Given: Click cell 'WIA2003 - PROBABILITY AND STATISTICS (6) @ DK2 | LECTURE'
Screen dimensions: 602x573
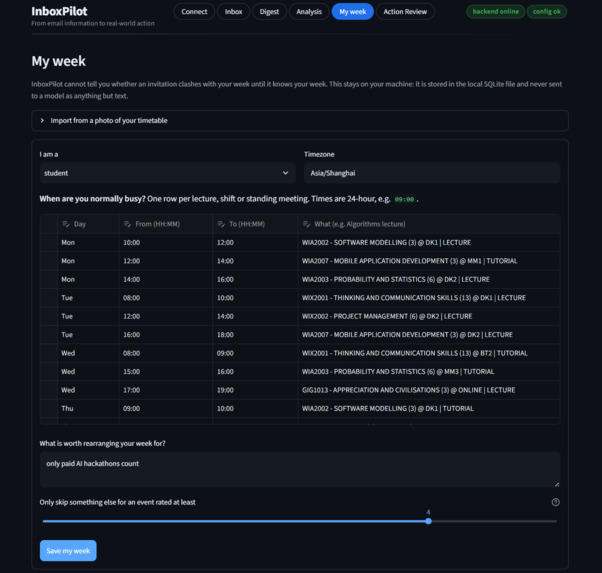Looking at the screenshot, I should coord(429,279).
